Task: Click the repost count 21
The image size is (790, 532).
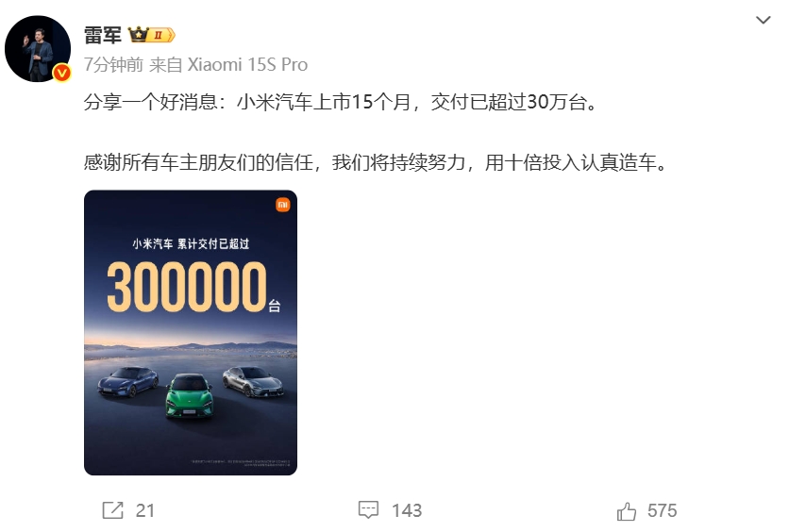Action: coord(145,510)
